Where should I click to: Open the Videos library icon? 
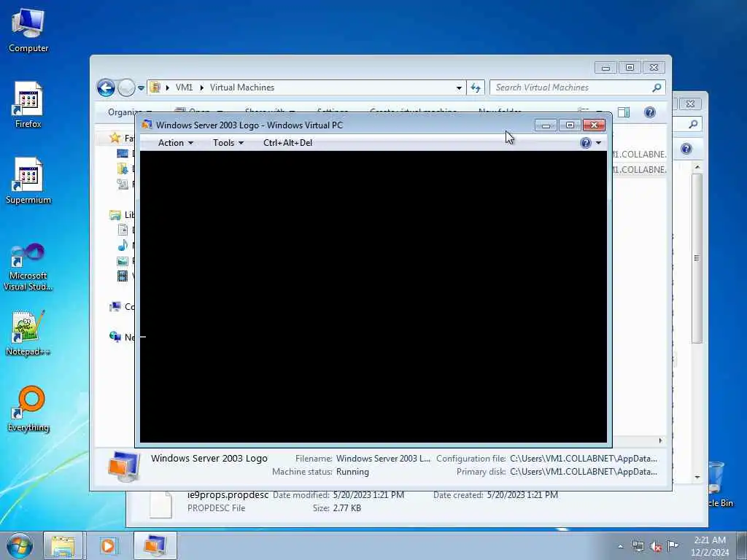click(x=123, y=276)
